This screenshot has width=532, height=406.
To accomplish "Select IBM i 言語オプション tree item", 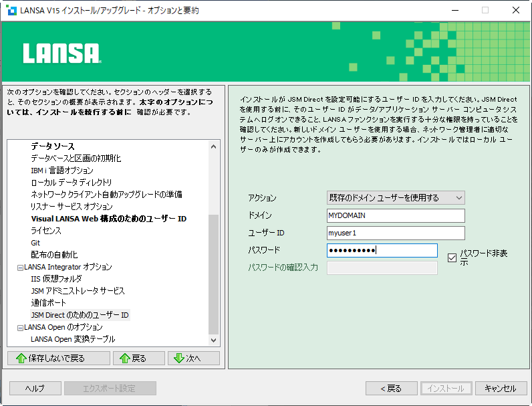I will [62, 171].
